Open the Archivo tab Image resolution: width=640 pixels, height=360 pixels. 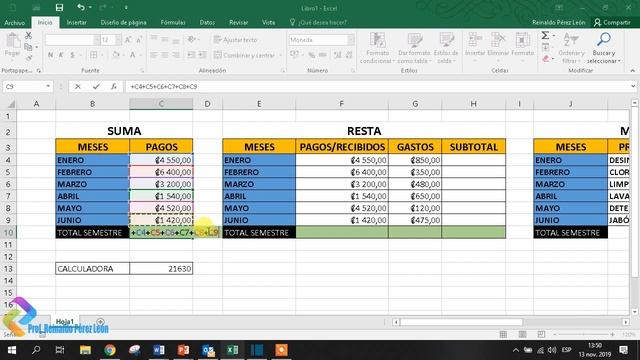(x=14, y=22)
